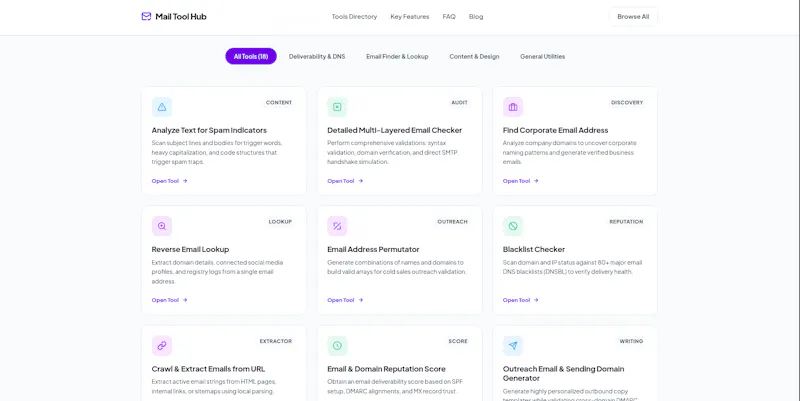Click the arrow beside Open Tool on Blacklist Checker card
Image resolution: width=800 pixels, height=401 pixels.
pos(536,300)
